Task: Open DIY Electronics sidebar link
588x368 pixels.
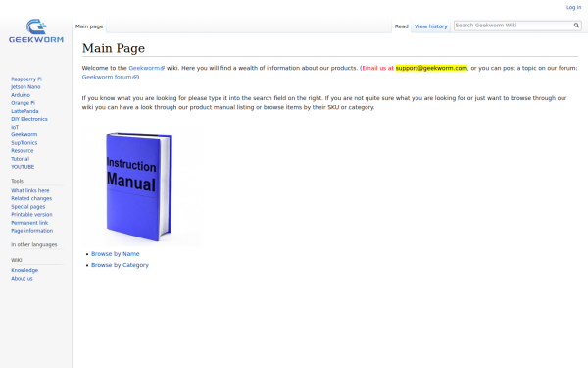Action: [x=29, y=119]
